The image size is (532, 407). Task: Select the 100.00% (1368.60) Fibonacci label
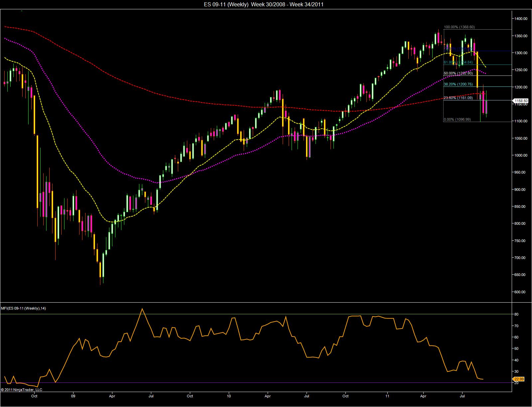(459, 27)
